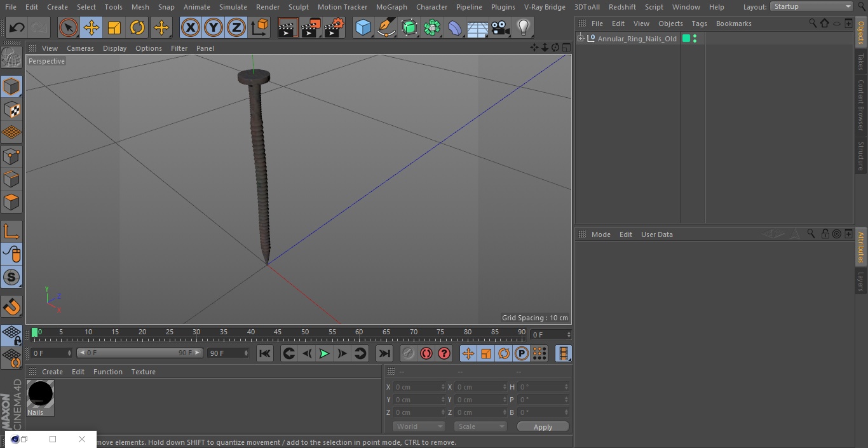Toggle Annular_Ring_Nails_Old visibility dots
Image resolution: width=868 pixels, height=448 pixels.
point(695,39)
